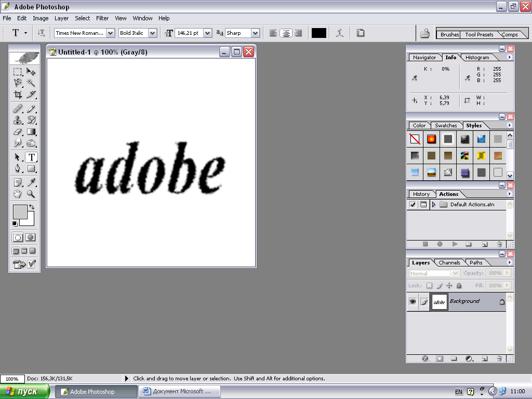Open the status bar info arrow menu
Screen dimensions: 532x399
[127, 378]
